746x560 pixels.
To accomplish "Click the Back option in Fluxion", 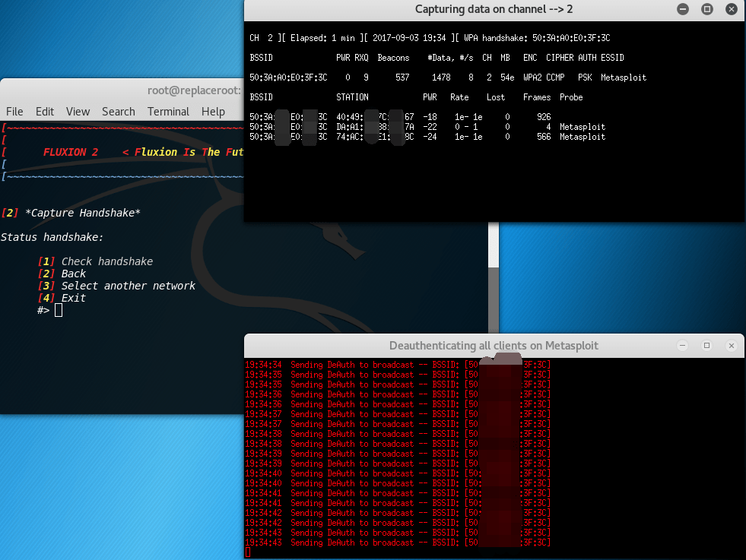I will click(x=73, y=274).
